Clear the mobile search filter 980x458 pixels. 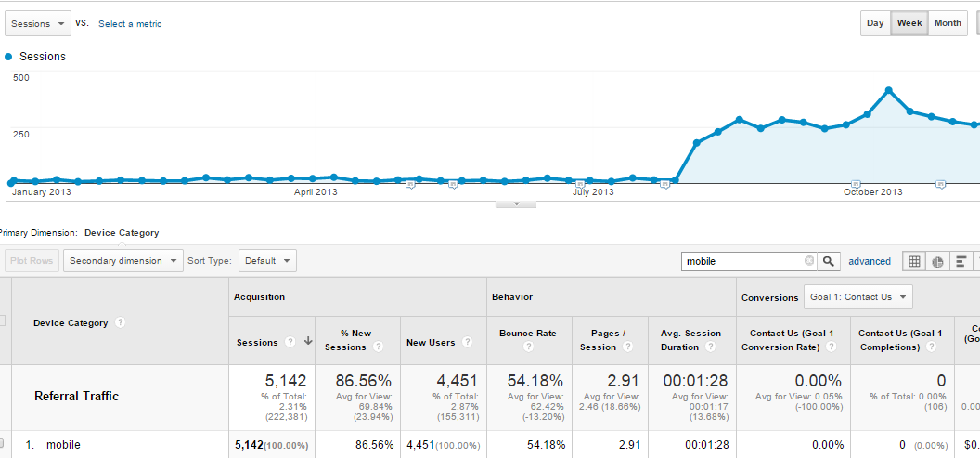809,261
